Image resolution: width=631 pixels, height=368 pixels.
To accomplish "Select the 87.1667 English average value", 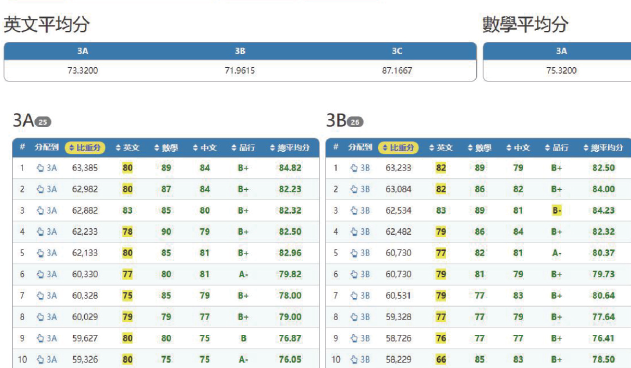I will pyautogui.click(x=397, y=70).
